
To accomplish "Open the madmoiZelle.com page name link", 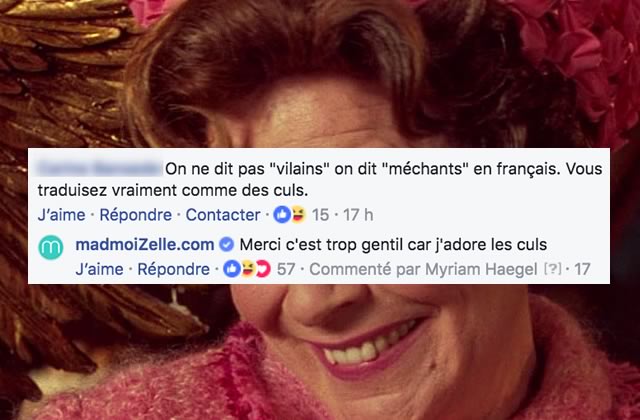I will point(145,245).
